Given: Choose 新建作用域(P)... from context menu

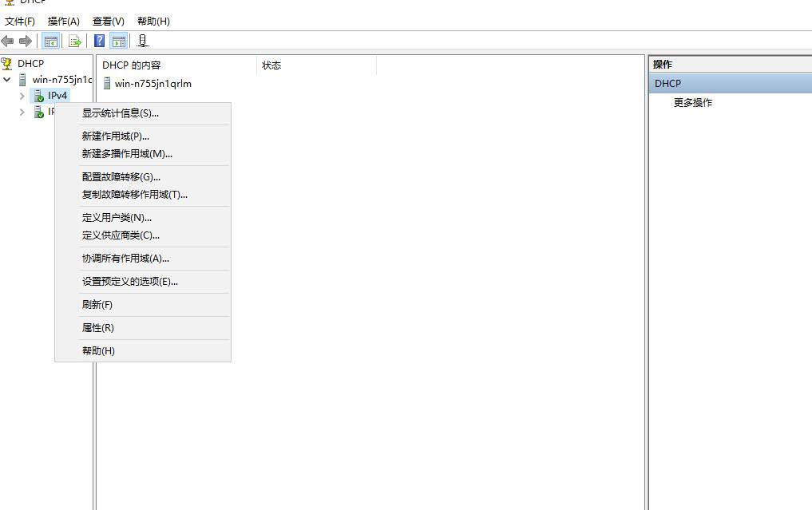Looking at the screenshot, I should 115,136.
